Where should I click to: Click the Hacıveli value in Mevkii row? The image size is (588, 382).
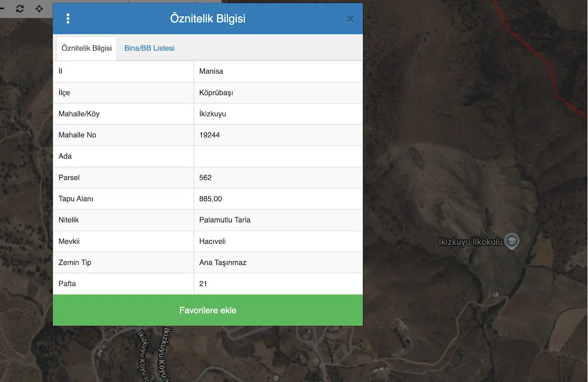(213, 241)
